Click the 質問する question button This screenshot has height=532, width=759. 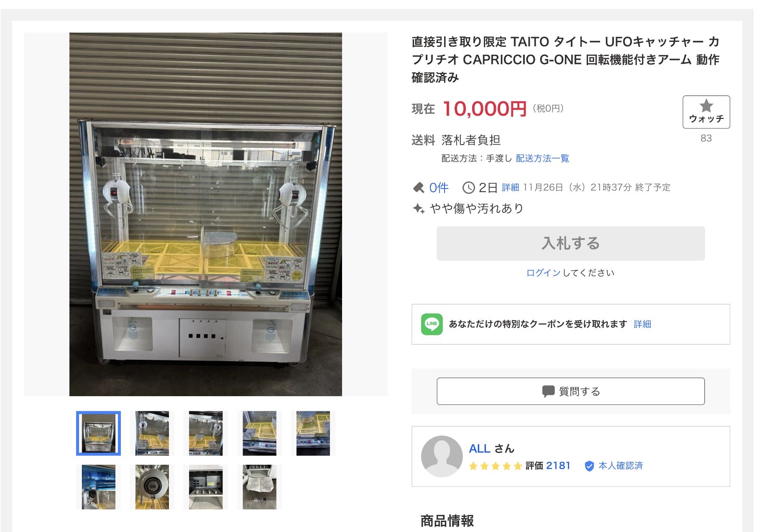tap(571, 391)
